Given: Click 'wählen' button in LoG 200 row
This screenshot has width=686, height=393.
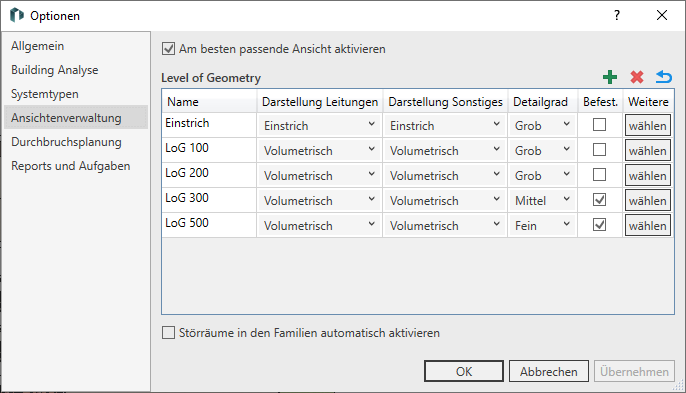Looking at the screenshot, I should (x=648, y=175).
